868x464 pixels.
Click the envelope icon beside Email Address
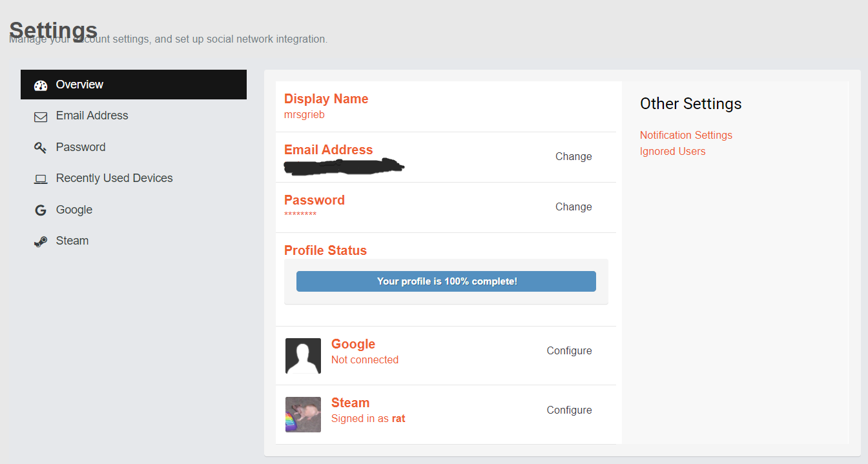[41, 117]
